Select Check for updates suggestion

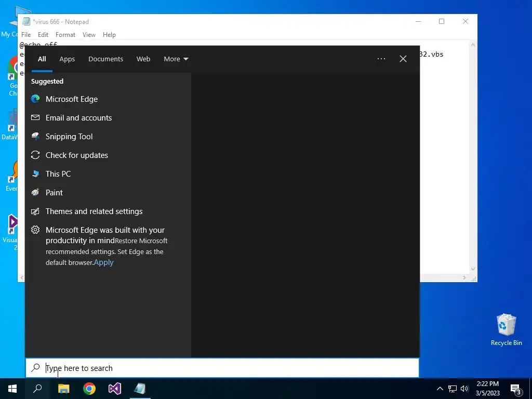pos(108,155)
